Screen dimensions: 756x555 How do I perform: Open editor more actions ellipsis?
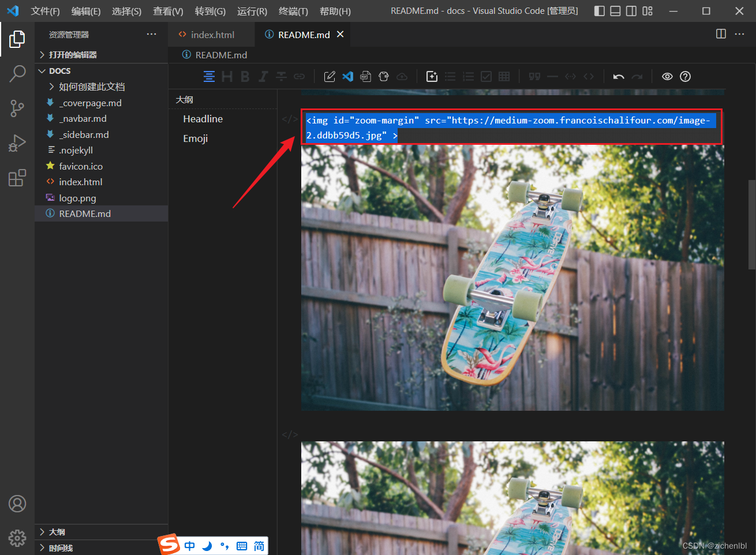click(x=739, y=34)
